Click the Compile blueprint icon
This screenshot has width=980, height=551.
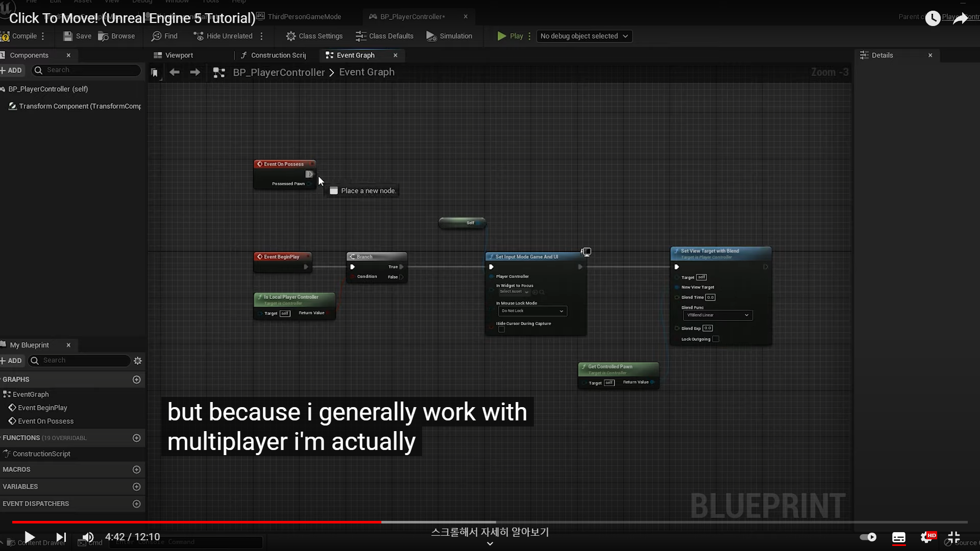click(x=5, y=36)
